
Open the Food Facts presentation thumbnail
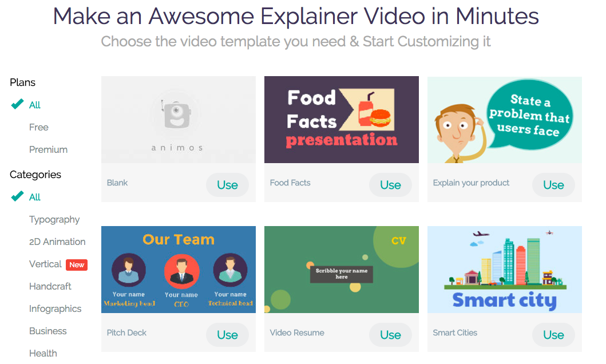pos(342,120)
